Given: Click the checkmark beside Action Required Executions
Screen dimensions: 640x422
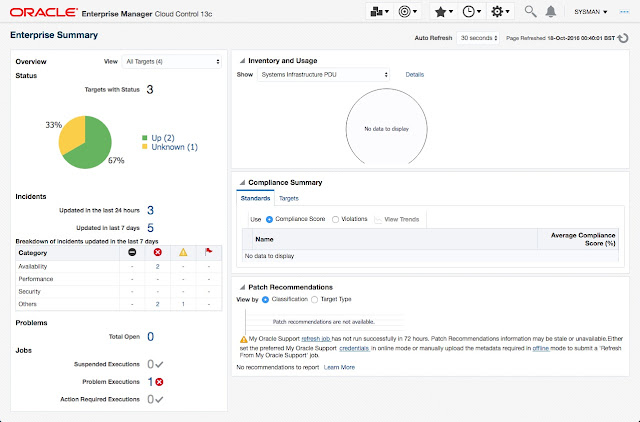Looking at the screenshot, I should click(159, 399).
